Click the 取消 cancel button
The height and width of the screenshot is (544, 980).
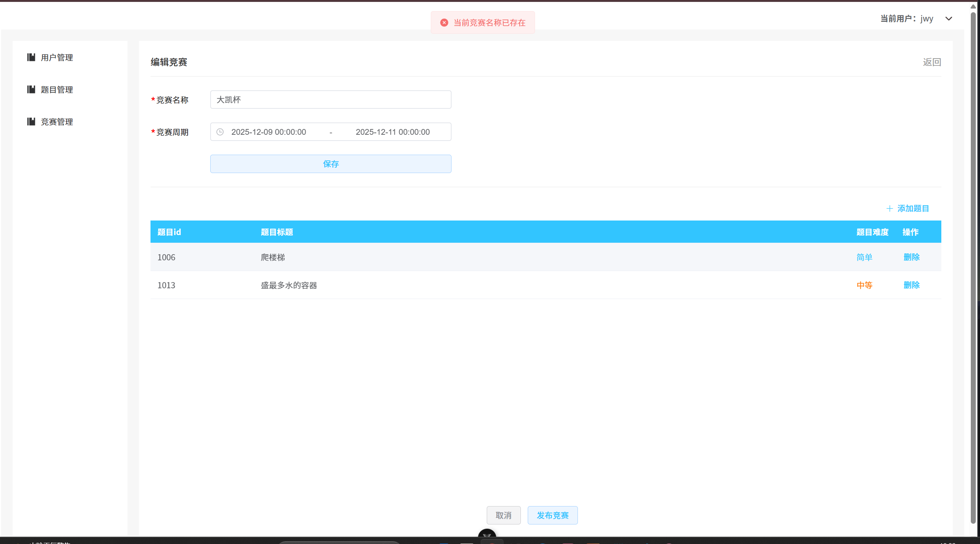(504, 515)
